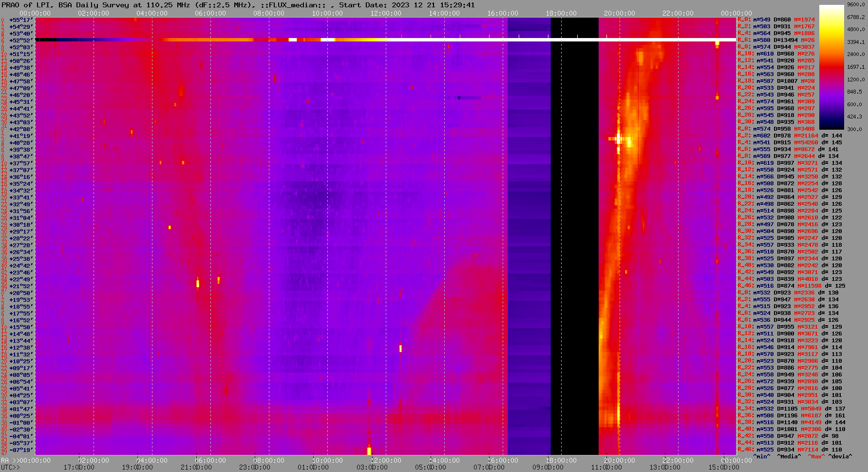Click the 9600.0 color scale value
Viewport: 868px width, 472px height.
pos(856,4)
